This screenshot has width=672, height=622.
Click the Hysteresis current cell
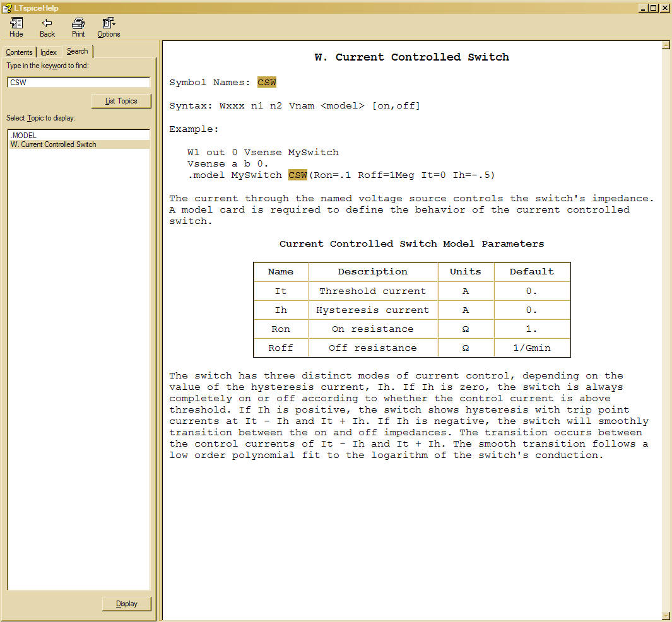coord(373,310)
